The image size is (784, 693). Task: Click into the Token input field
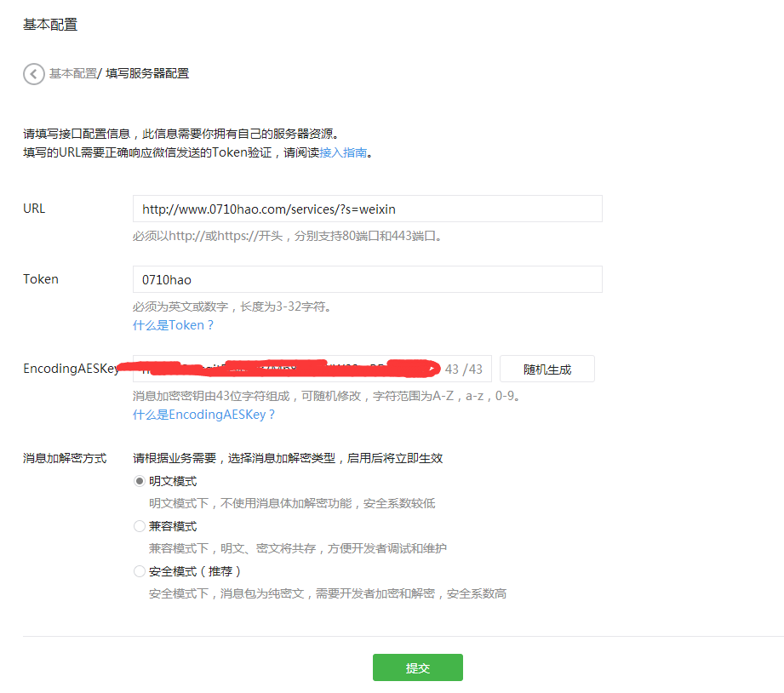(x=367, y=279)
